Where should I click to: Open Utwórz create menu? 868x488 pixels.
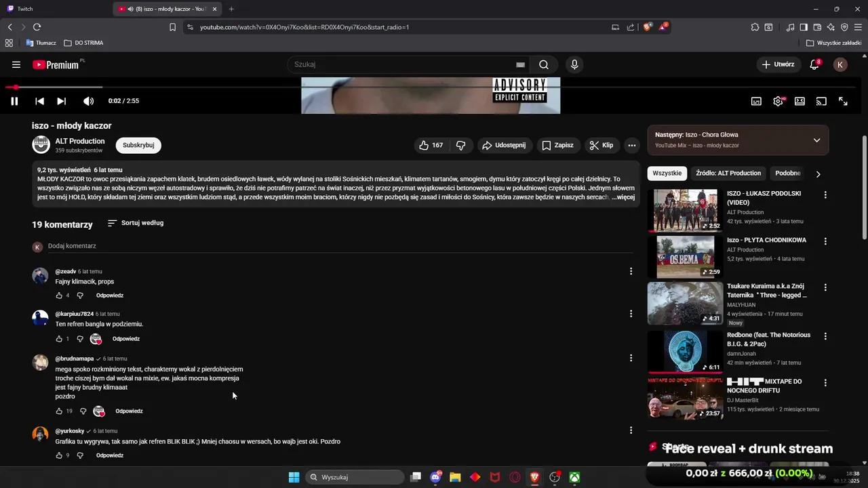777,64
